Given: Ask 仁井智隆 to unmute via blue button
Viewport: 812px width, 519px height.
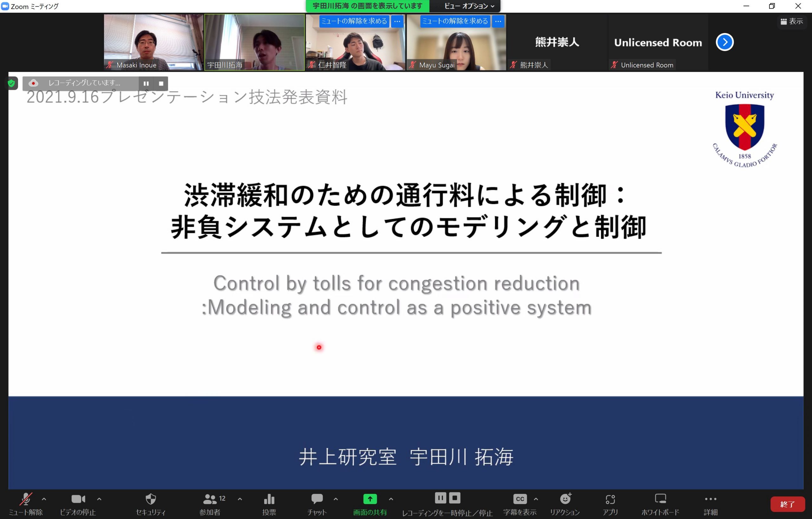Looking at the screenshot, I should 354,21.
